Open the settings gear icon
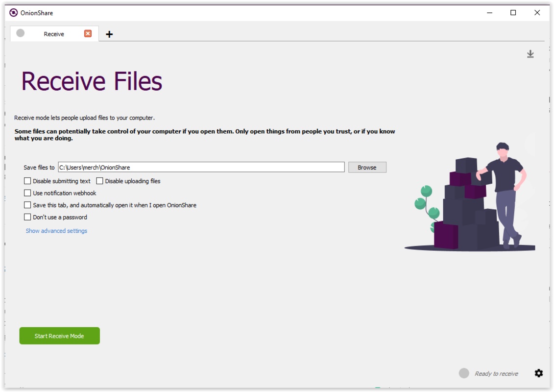Viewport: 554px width, 392px height. (x=538, y=373)
